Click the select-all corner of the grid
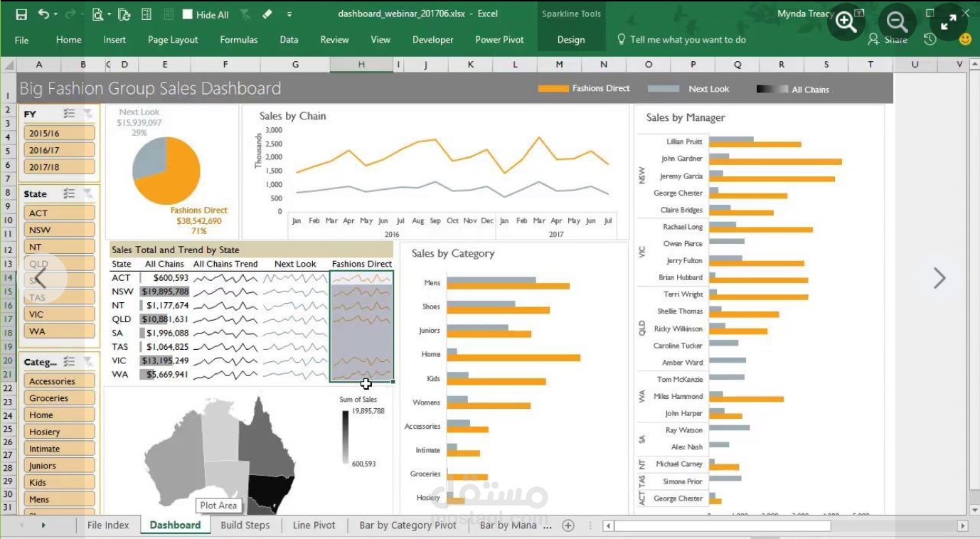 pos(9,65)
